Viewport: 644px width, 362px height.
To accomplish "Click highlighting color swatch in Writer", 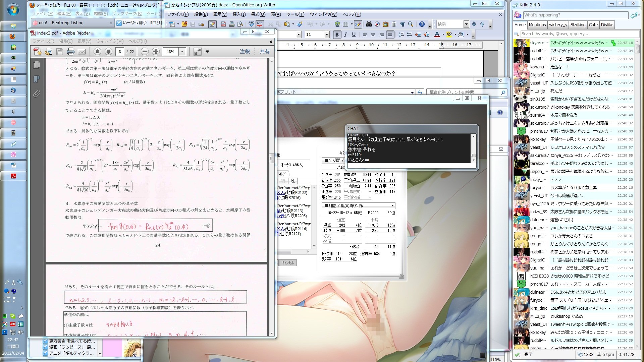I will tap(449, 35).
